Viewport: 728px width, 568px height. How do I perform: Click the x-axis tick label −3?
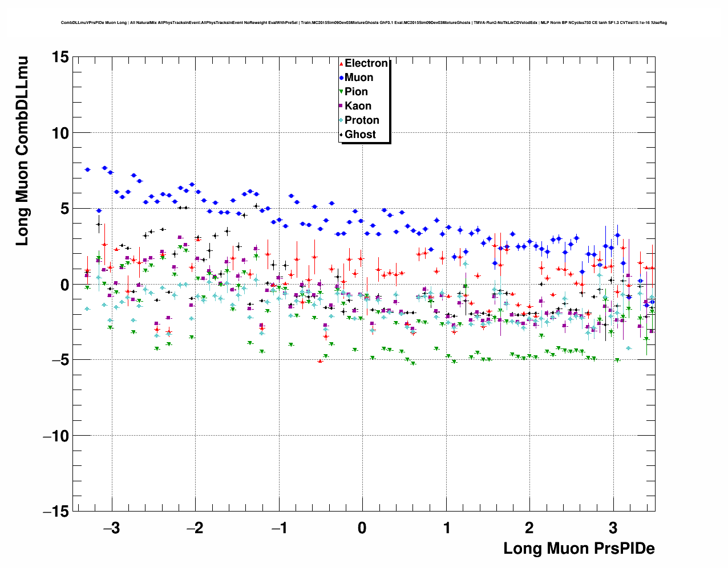coord(111,528)
